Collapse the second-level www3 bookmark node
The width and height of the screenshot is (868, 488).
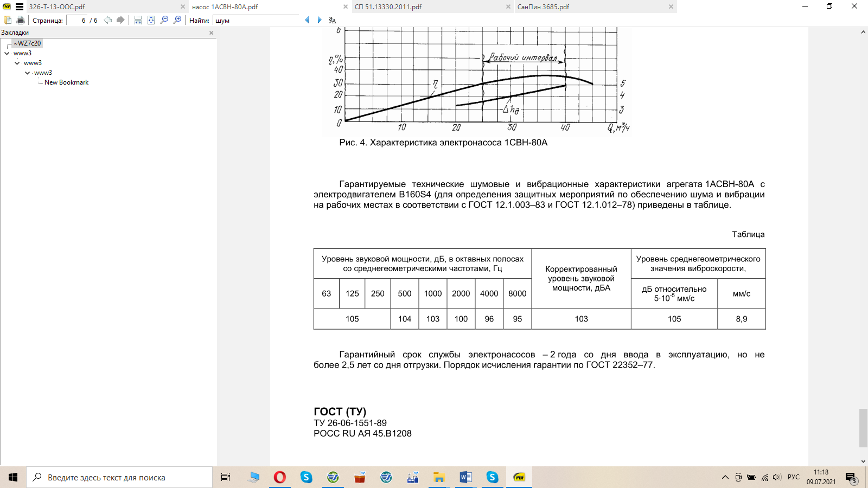17,63
